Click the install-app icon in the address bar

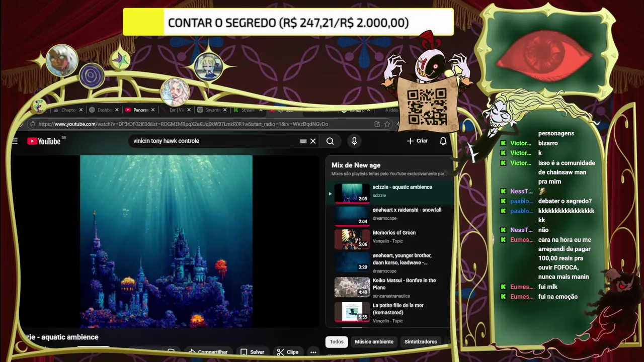[377, 124]
